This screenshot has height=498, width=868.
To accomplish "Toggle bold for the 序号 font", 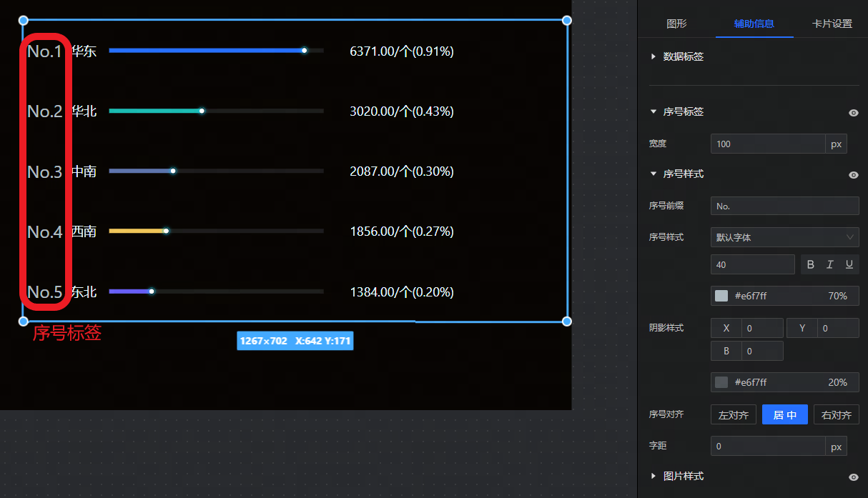I will click(810, 264).
